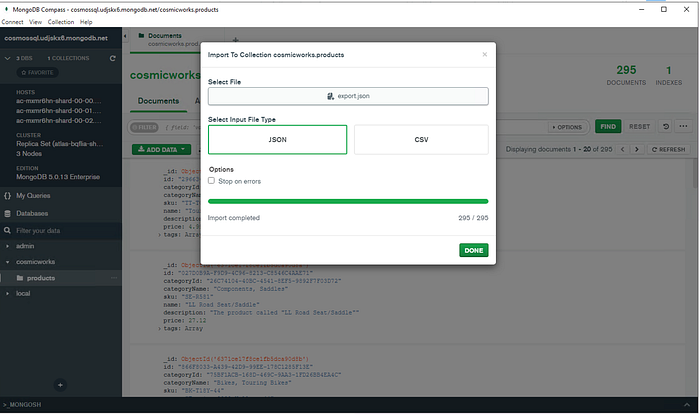This screenshot has width=700, height=415.
Task: Open the Connect menu
Action: pos(12,22)
